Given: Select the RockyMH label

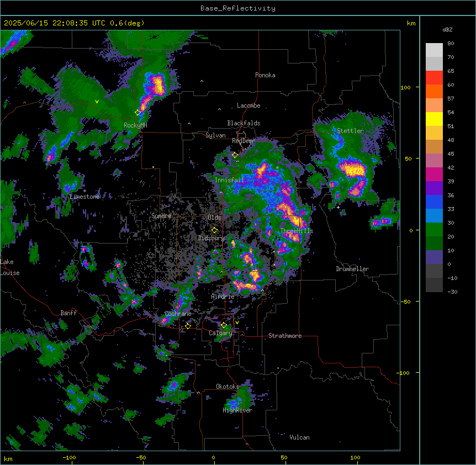Looking at the screenshot, I should (135, 125).
